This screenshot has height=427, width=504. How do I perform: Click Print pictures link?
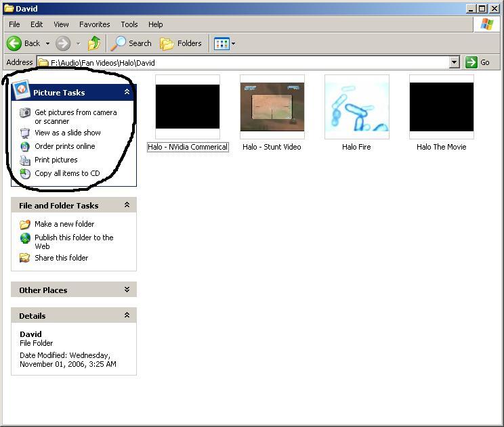pos(56,160)
